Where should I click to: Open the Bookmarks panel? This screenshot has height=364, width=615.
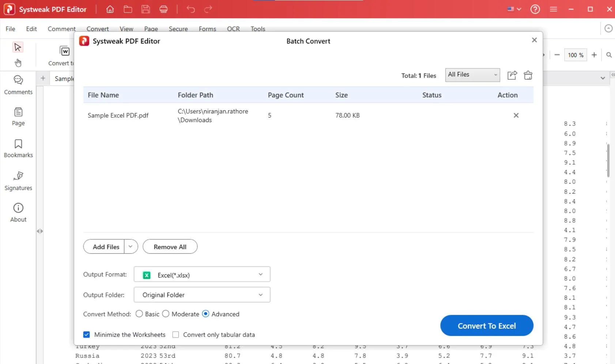pos(18,148)
